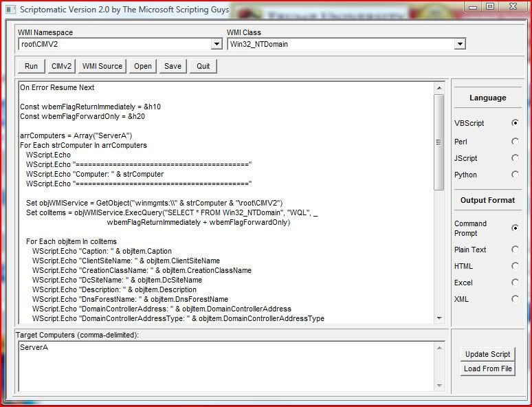Click the WMI Source button
Screen dimensions: 532x407
click(102, 66)
